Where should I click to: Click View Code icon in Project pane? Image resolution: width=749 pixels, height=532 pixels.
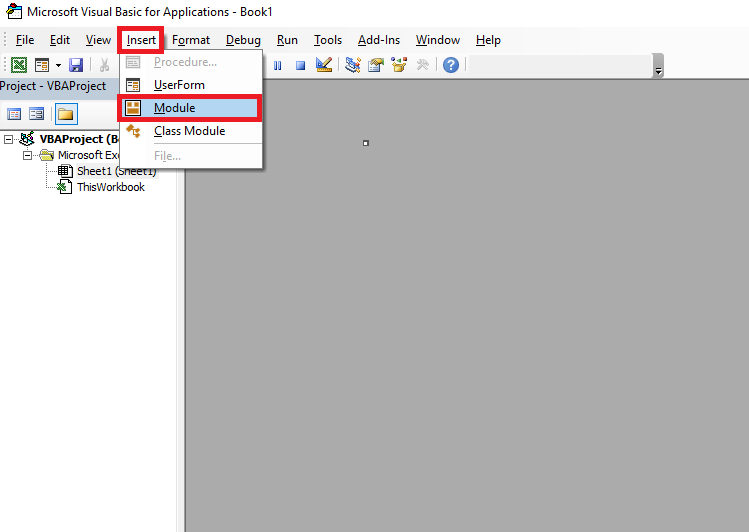[x=14, y=114]
